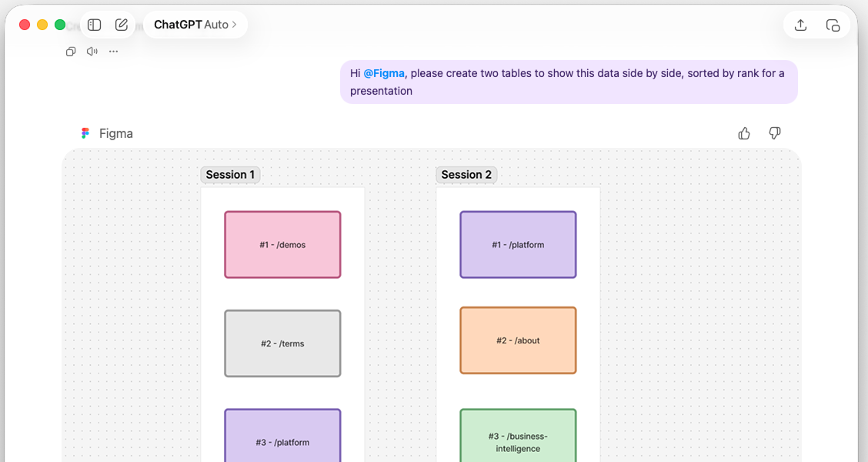Click the user's message bubble text
The width and height of the screenshot is (868, 462).
(569, 81)
